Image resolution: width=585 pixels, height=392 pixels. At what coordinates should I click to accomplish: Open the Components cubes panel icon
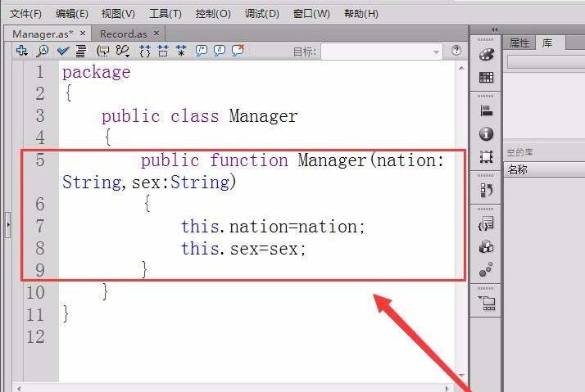click(486, 246)
